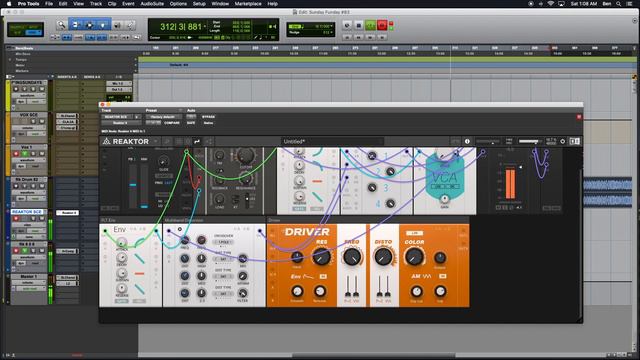Click the plugin COMPARE button

[171, 122]
